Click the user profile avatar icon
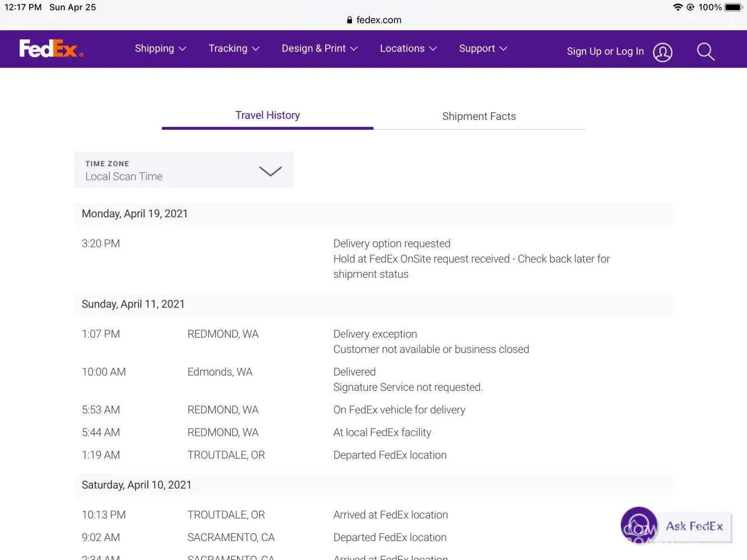Viewport: 747px width, 560px height. tap(662, 52)
